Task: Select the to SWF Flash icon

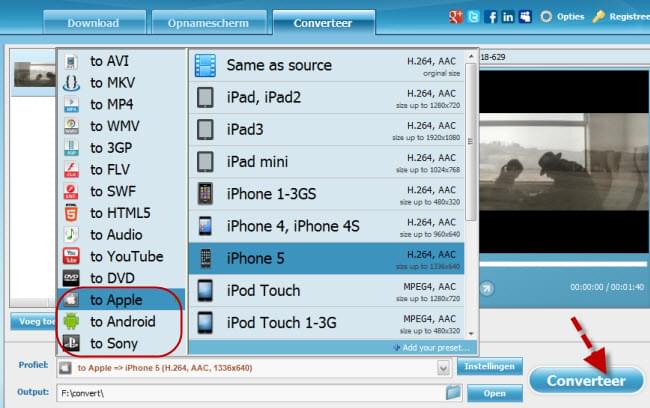Action: [x=71, y=191]
